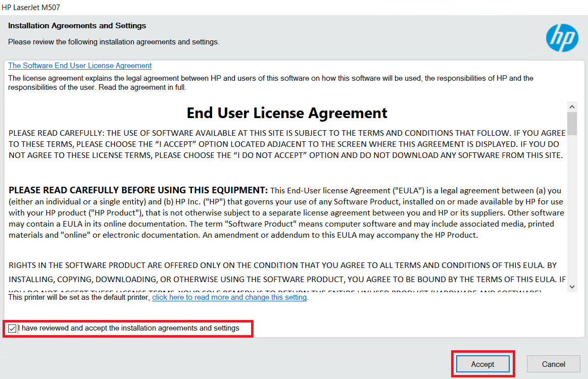The width and height of the screenshot is (588, 379).
Task: Click the license scrollbar up arrow
Action: (x=572, y=106)
